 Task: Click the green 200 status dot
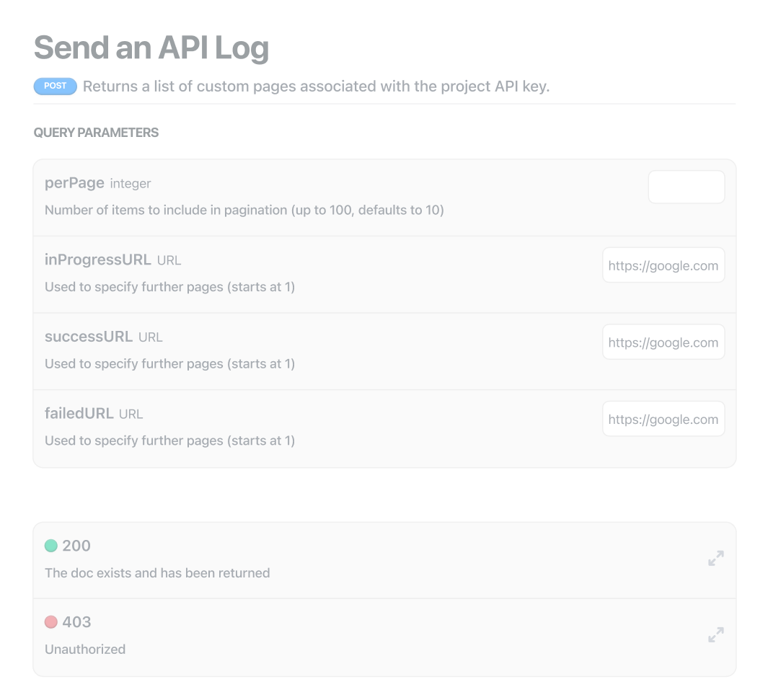51,546
